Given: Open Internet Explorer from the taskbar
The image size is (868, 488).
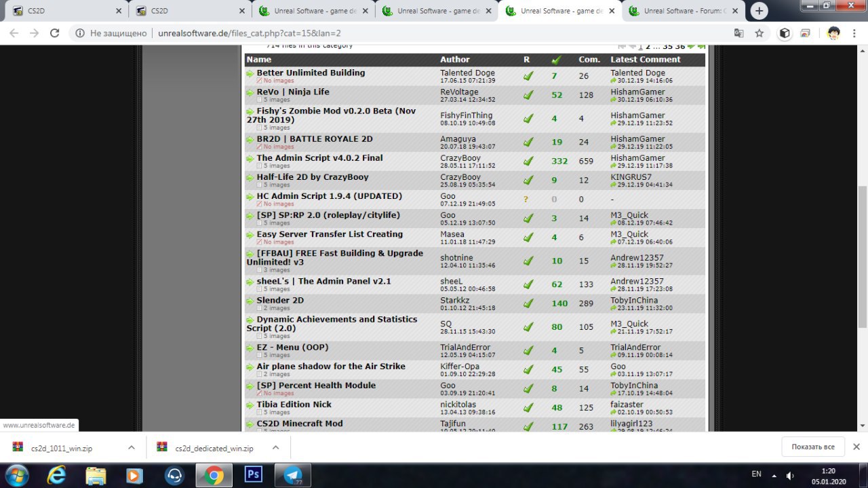Looking at the screenshot, I should click(56, 475).
